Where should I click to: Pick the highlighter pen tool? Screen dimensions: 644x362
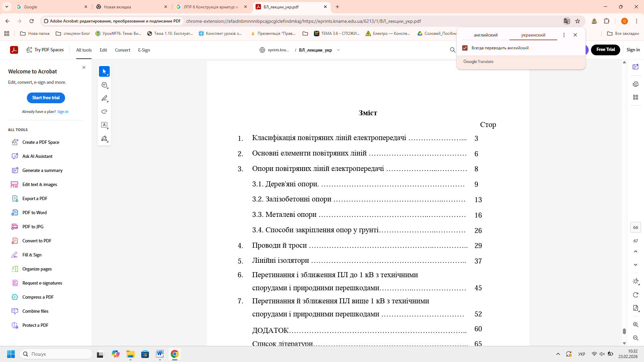(104, 98)
